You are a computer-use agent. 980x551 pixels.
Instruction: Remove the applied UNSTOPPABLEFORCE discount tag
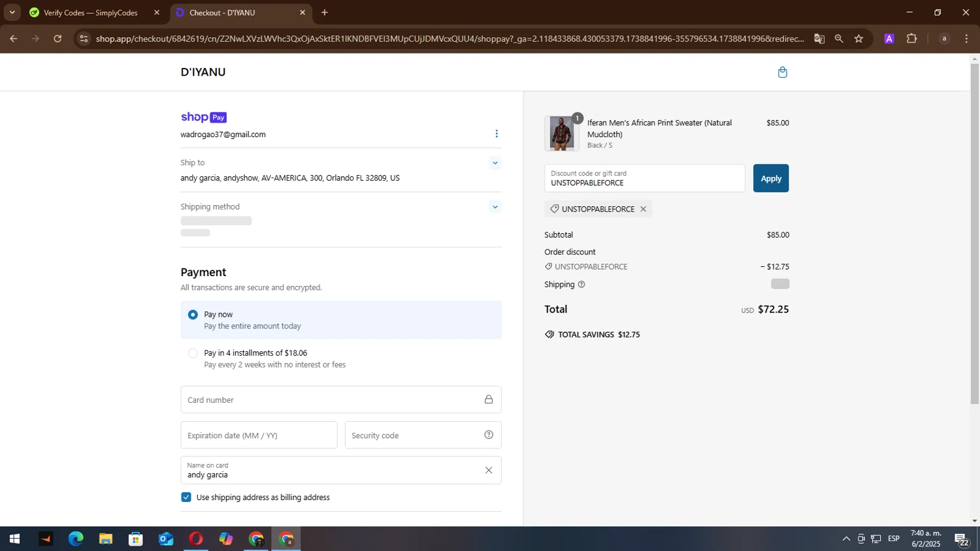click(x=643, y=209)
